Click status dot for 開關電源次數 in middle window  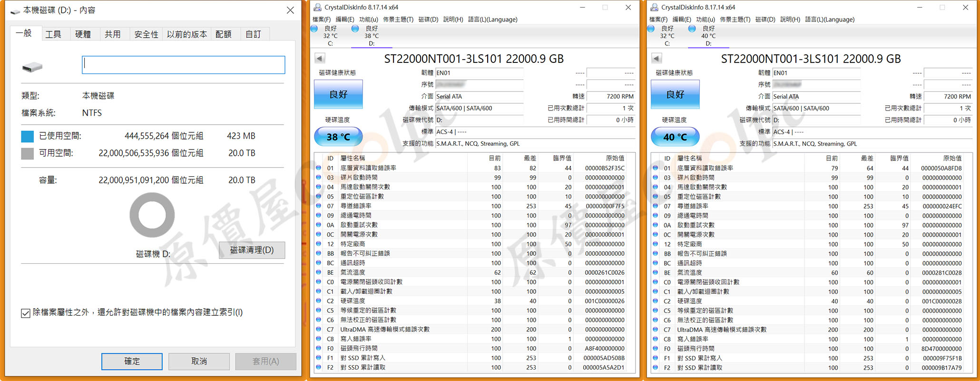[x=319, y=234]
